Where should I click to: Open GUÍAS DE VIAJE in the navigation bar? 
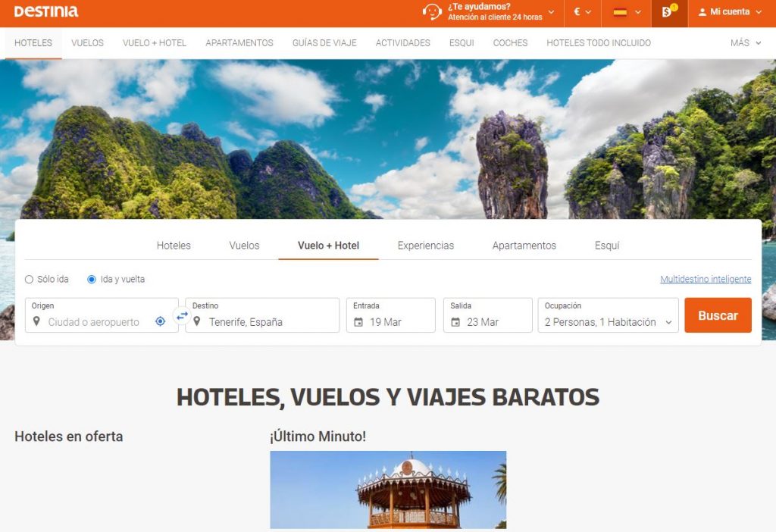(x=324, y=43)
